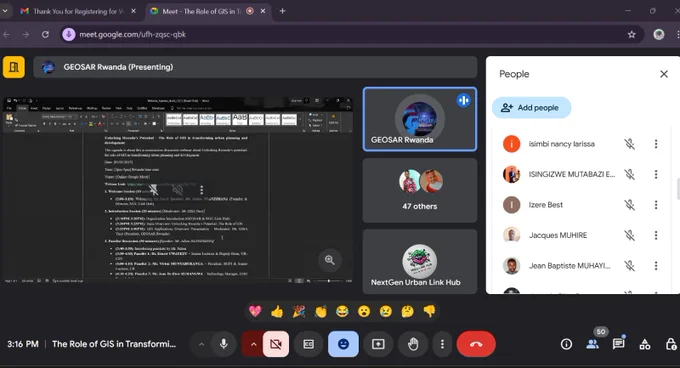
Task: Open more options for ISINGIZWE MUTABAZI
Action: [x=656, y=174]
